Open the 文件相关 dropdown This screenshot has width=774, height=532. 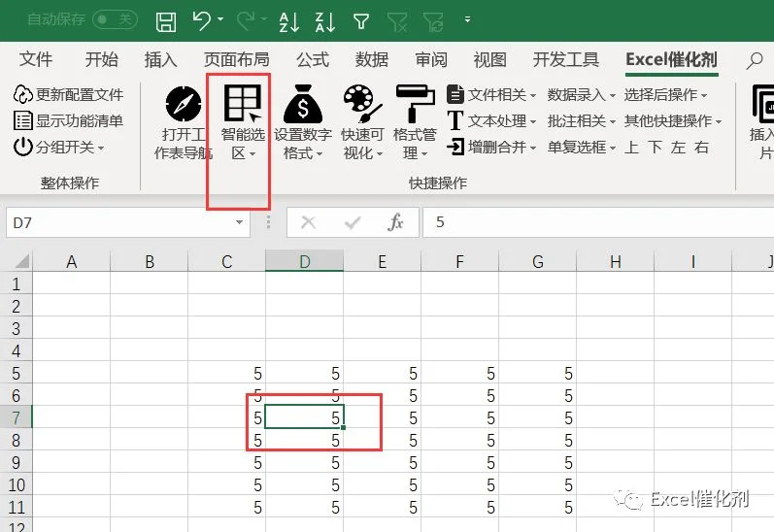click(x=491, y=94)
